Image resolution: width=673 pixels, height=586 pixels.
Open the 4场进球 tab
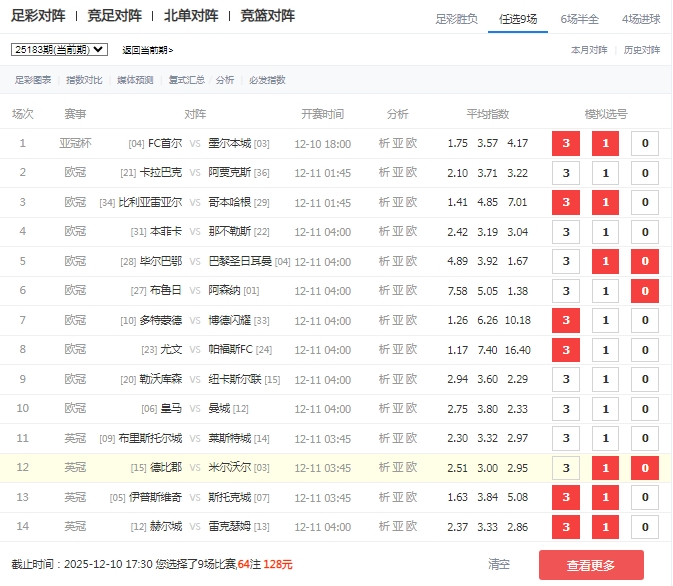coord(640,19)
